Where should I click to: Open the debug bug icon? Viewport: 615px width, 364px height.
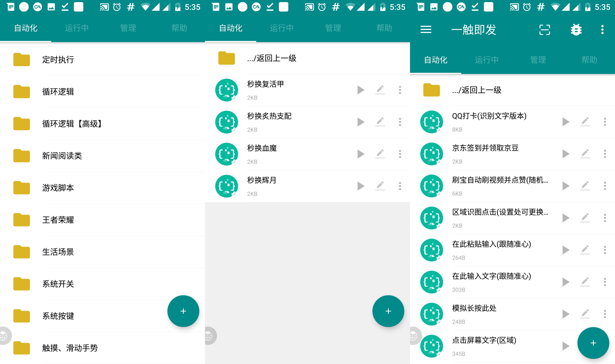coord(576,29)
